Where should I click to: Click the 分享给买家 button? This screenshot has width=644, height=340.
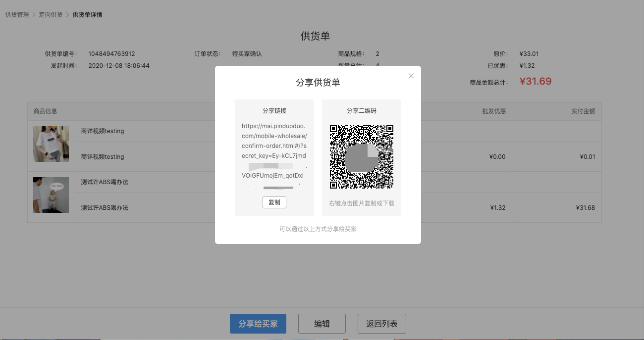[x=258, y=324]
